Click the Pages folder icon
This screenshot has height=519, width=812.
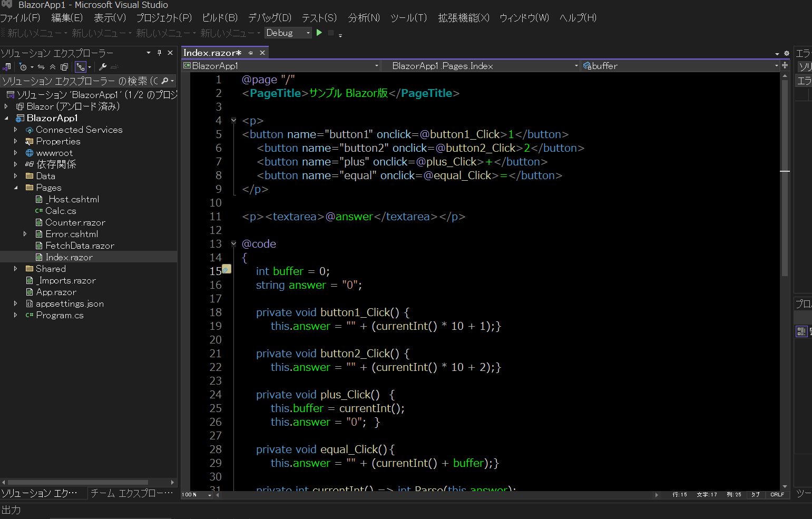[x=30, y=188]
